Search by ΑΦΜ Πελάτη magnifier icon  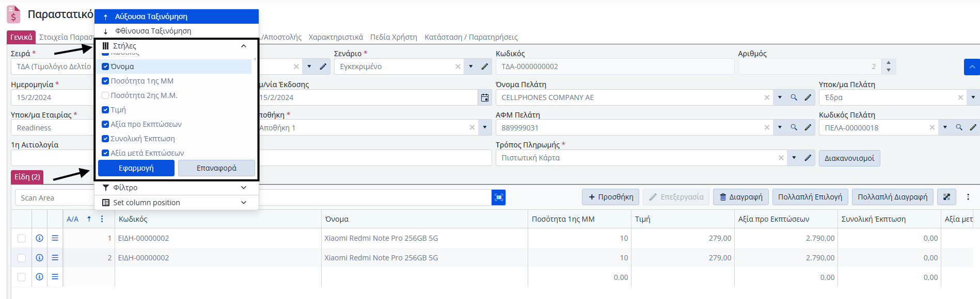794,127
